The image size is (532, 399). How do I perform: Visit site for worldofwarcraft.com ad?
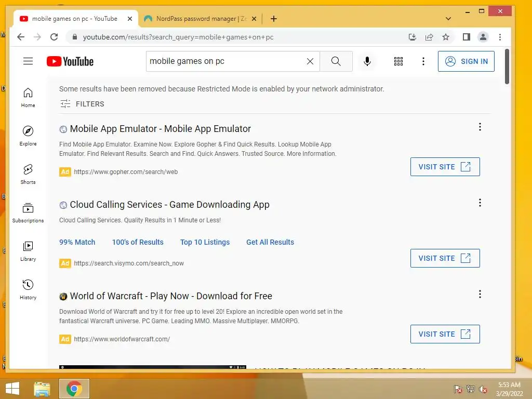click(x=445, y=334)
